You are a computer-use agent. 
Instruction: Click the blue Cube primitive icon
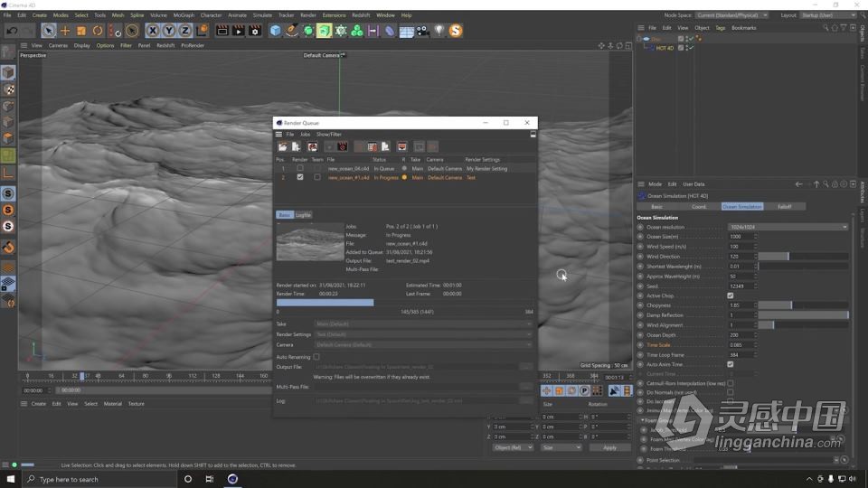click(275, 31)
